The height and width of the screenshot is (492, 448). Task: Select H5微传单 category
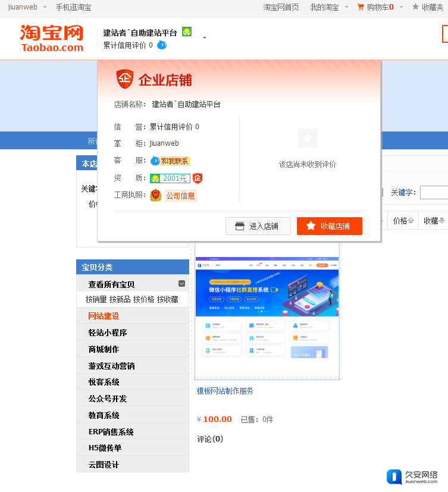[105, 448]
